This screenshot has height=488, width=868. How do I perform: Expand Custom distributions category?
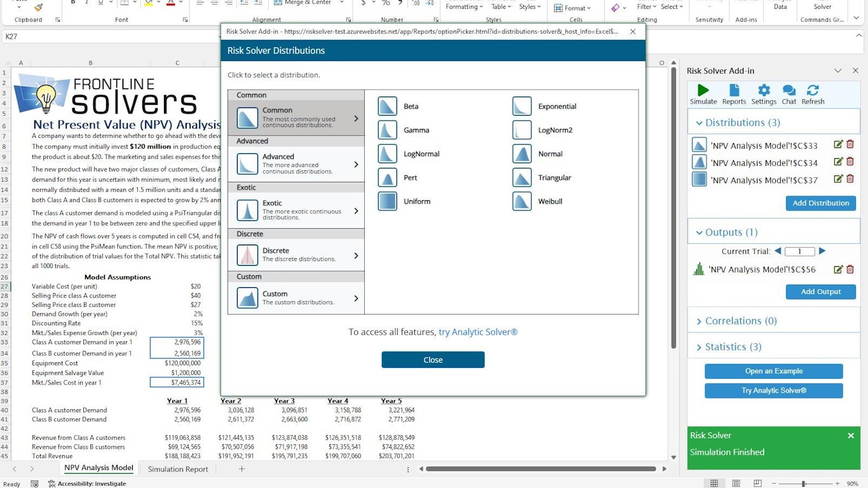pos(296,297)
